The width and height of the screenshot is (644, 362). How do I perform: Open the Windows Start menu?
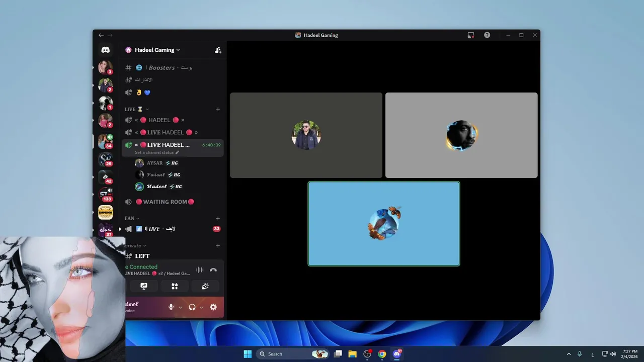(x=248, y=354)
